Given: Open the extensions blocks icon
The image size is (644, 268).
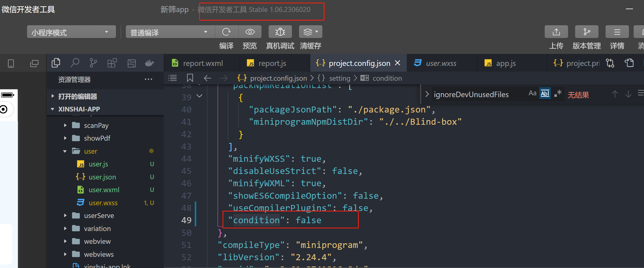Looking at the screenshot, I should 112,63.
